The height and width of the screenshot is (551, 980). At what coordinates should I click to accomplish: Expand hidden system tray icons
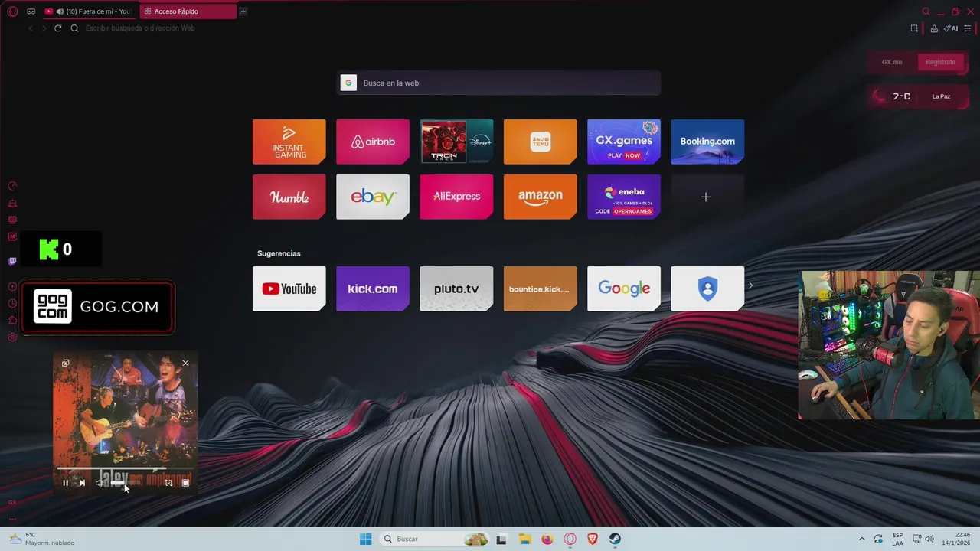[x=861, y=539]
